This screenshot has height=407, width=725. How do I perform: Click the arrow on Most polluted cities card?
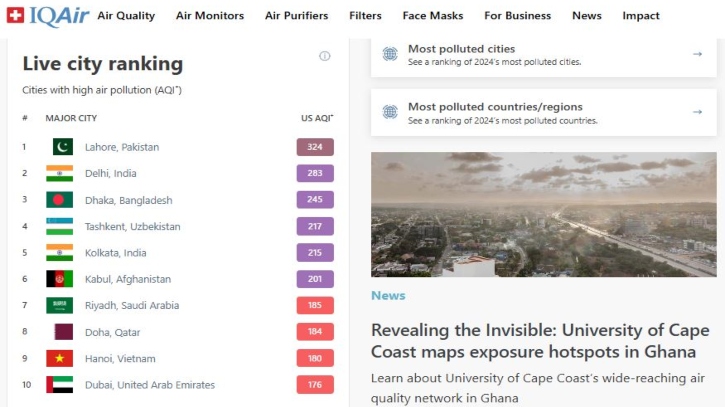coord(697,54)
